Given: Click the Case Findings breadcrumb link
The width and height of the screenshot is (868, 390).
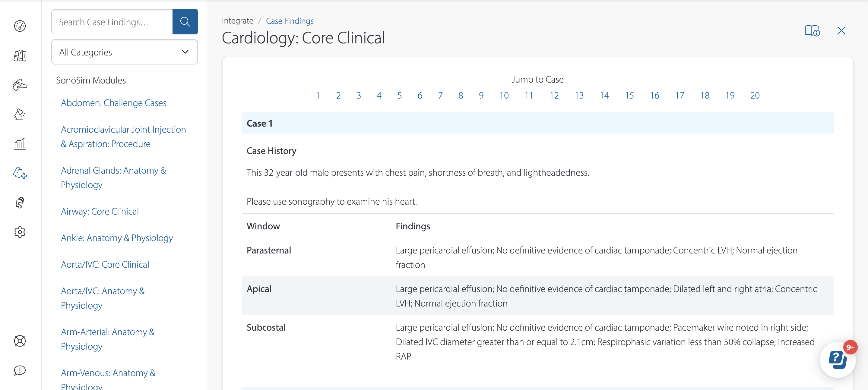Looking at the screenshot, I should pos(290,21).
